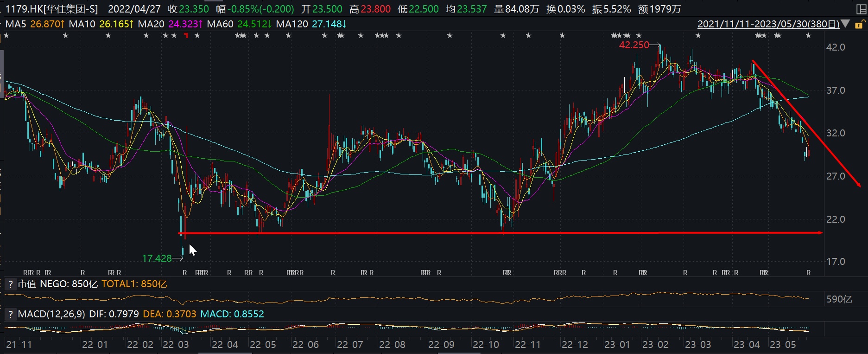The width and height of the screenshot is (868, 354).
Task: Click the star marker at the far left of the chart
Action: 6,36
